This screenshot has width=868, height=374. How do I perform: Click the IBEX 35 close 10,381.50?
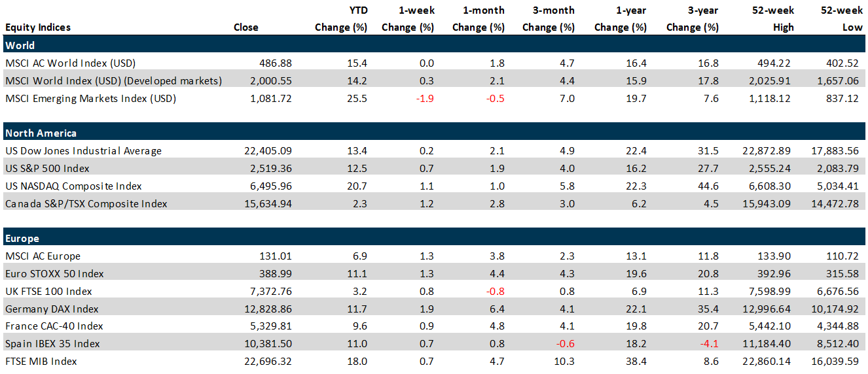268,344
